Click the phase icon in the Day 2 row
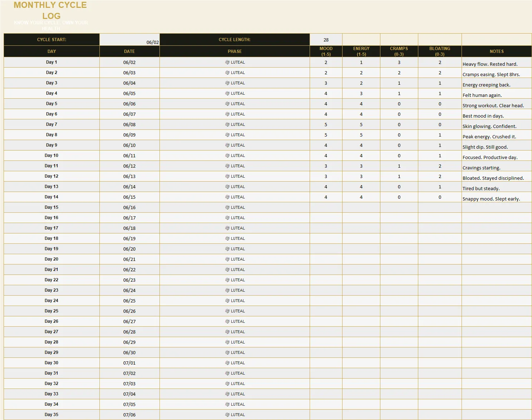532x420 pixels. (x=227, y=73)
